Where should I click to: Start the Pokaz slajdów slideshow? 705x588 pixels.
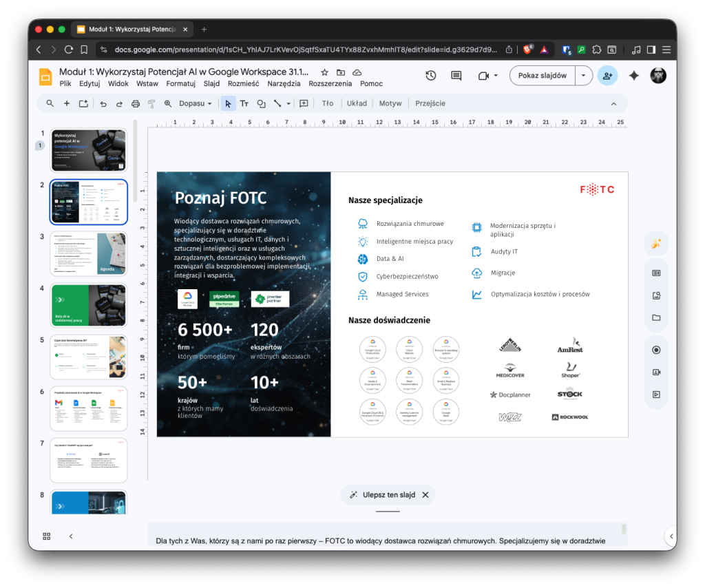(x=543, y=76)
